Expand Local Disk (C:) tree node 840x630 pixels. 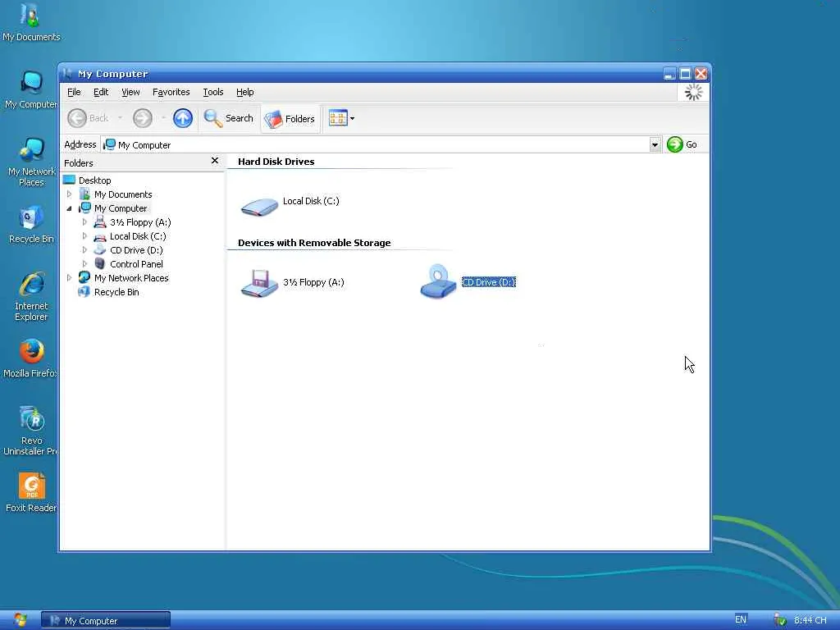(x=84, y=235)
